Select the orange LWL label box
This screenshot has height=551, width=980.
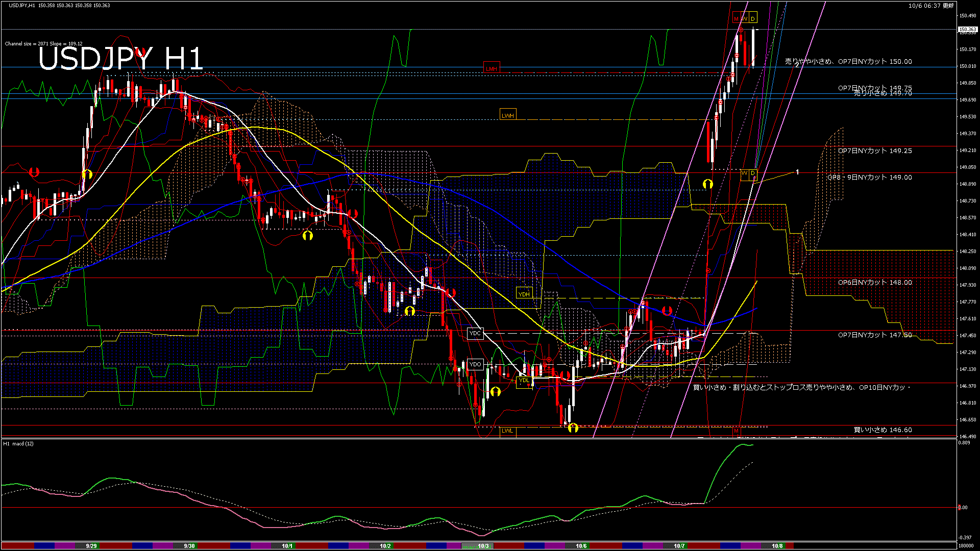507,431
